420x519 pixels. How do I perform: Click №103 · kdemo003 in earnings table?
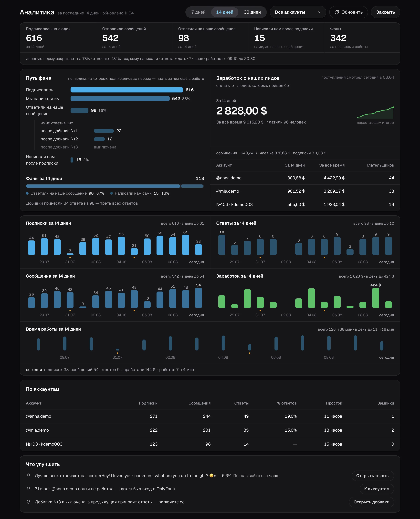[x=234, y=204]
